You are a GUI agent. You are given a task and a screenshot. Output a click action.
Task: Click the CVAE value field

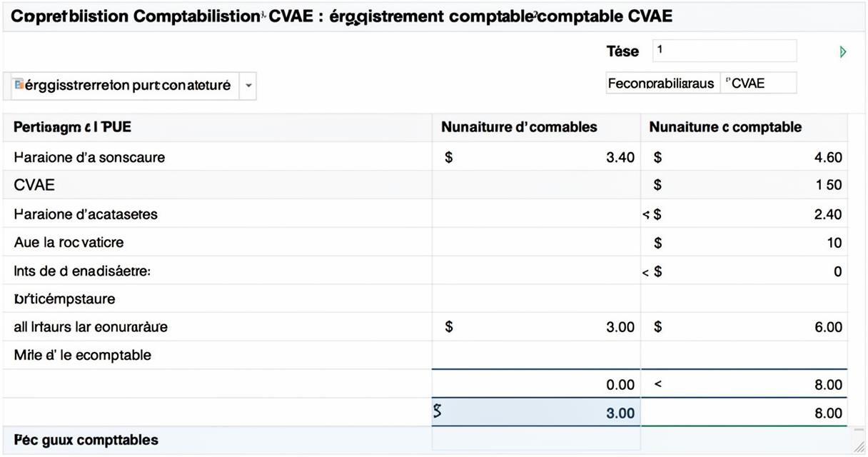tap(758, 83)
